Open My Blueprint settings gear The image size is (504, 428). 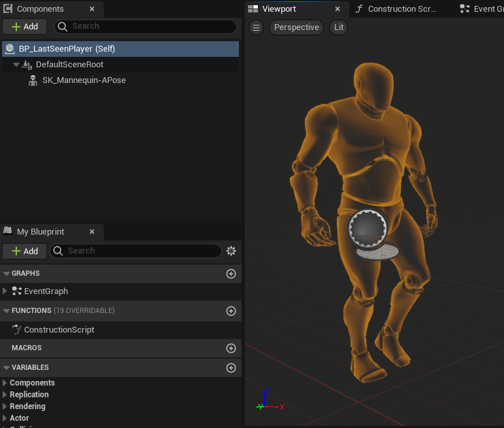point(231,251)
